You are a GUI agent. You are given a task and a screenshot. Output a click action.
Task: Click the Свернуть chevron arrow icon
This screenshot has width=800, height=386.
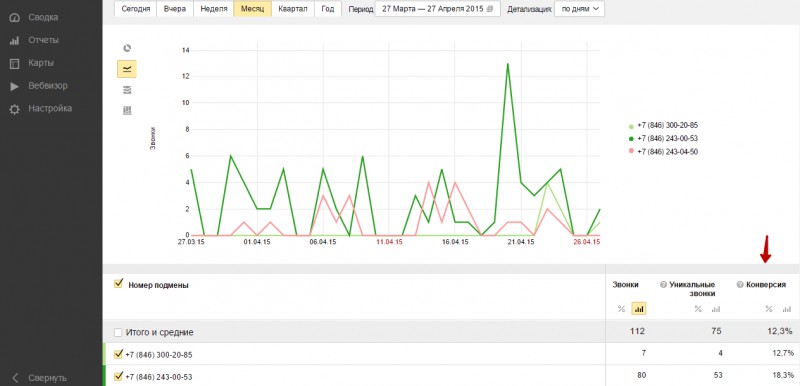15,378
